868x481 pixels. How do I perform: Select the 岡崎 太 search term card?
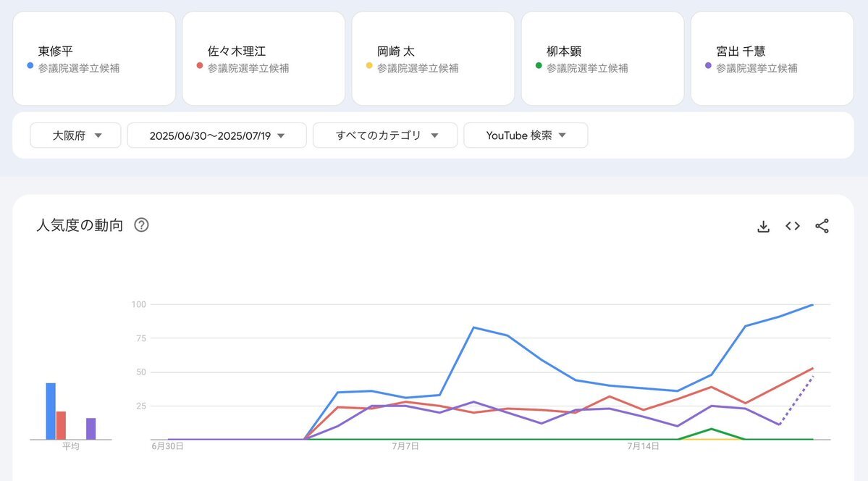[433, 58]
